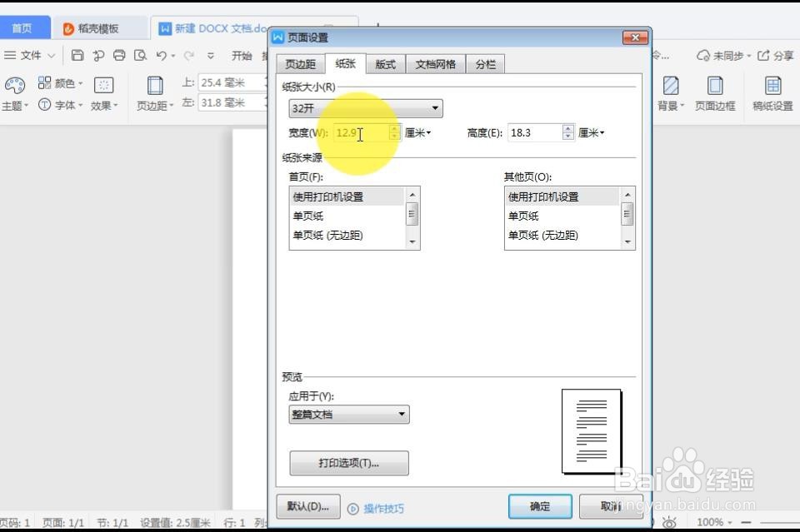
Task: Click the 分享 (Share) icon
Action: [767, 56]
